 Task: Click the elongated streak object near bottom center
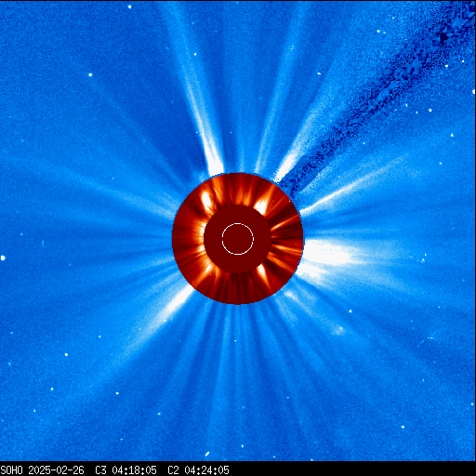206,454
